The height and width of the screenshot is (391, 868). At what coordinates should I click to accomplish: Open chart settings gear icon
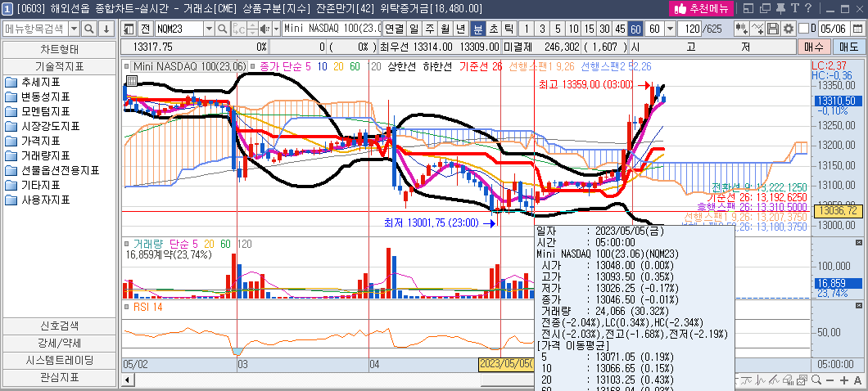789,29
